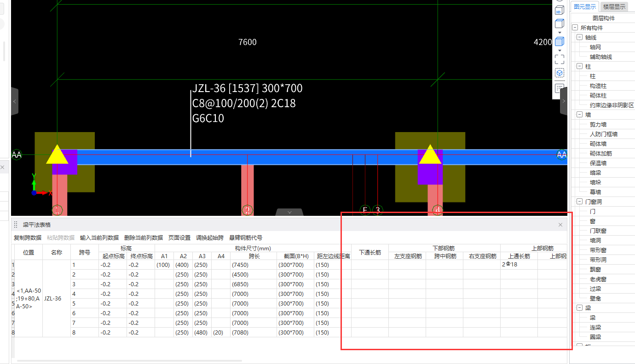Viewport: 635px width, 364px height.
Task: Click 悬臂钢筋代号 button
Action: click(246, 238)
